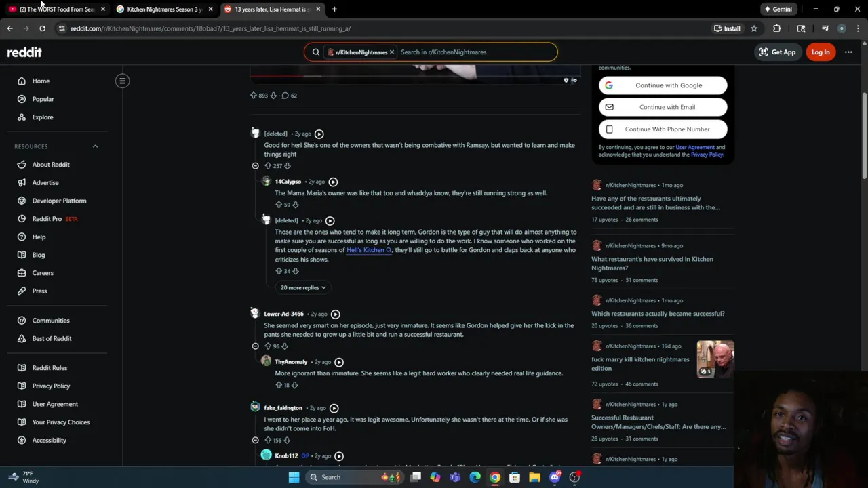
Task: Downvote the fake_fakington comment
Action: click(287, 440)
